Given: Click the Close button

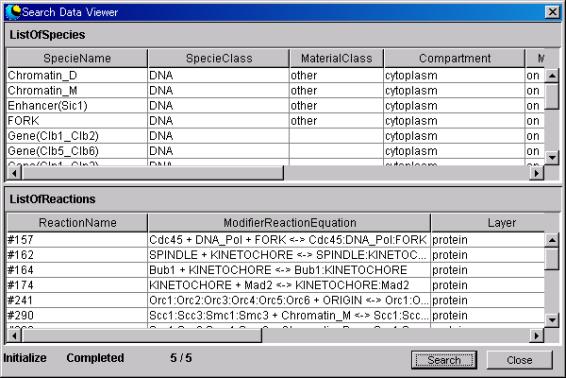Looking at the screenshot, I should [519, 360].
